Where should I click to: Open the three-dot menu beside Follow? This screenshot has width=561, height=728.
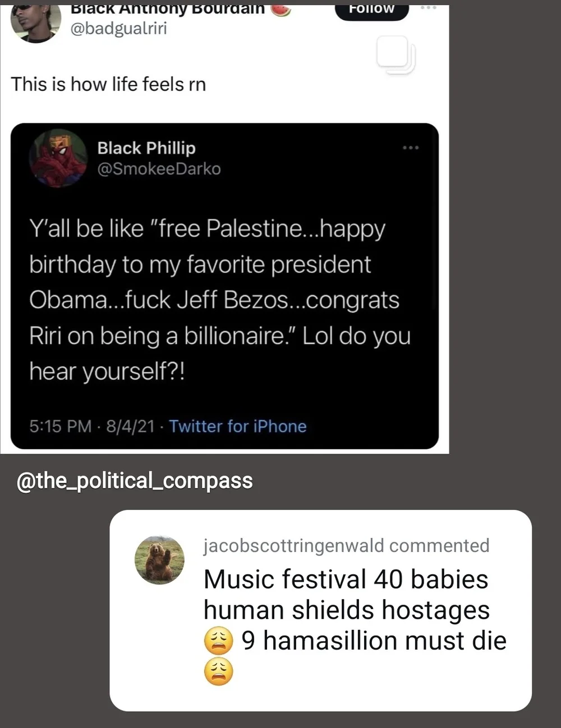pyautogui.click(x=428, y=8)
